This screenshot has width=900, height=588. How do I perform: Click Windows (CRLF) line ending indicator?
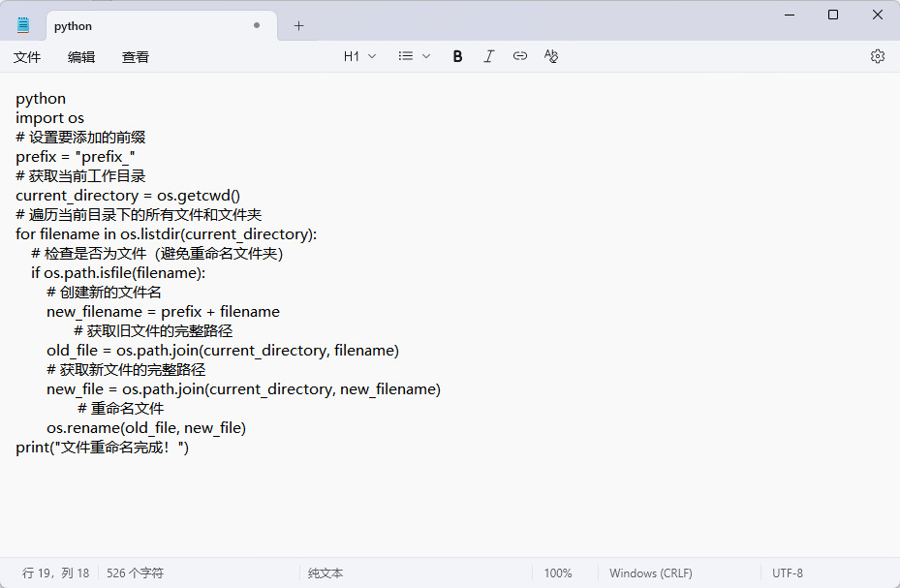pos(651,573)
